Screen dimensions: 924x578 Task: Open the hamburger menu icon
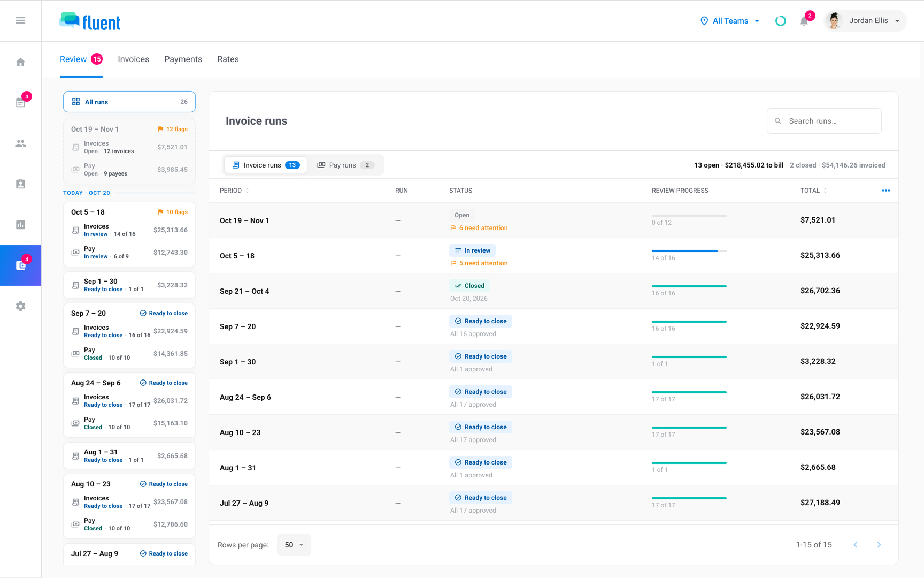coord(20,20)
